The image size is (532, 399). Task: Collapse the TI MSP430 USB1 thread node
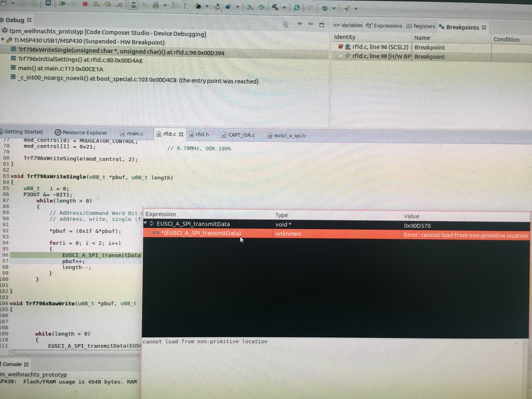pos(3,39)
